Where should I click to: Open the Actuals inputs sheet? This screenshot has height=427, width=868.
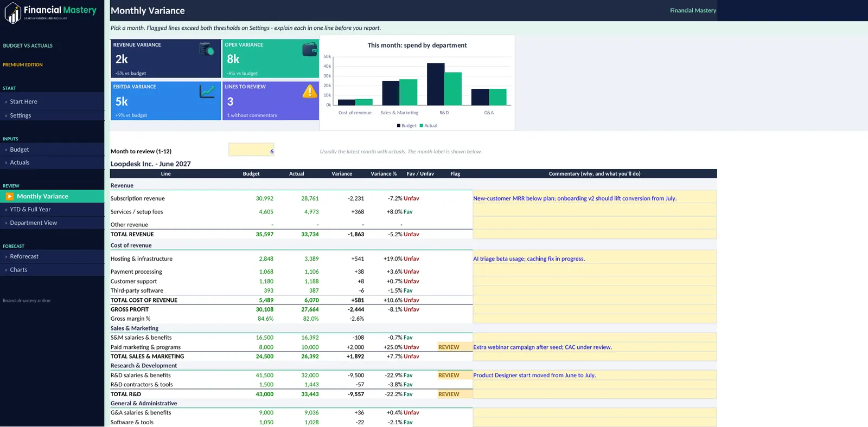click(x=52, y=163)
